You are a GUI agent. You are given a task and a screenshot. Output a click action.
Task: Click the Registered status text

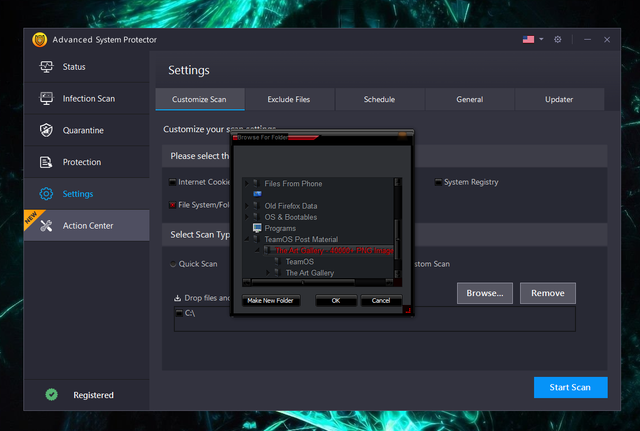pos(93,395)
